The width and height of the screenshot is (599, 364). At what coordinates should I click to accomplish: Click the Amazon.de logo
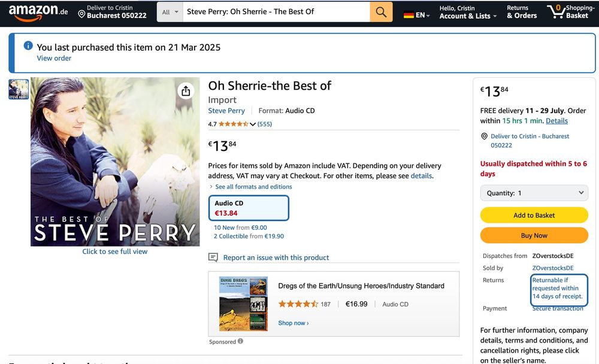[38, 12]
